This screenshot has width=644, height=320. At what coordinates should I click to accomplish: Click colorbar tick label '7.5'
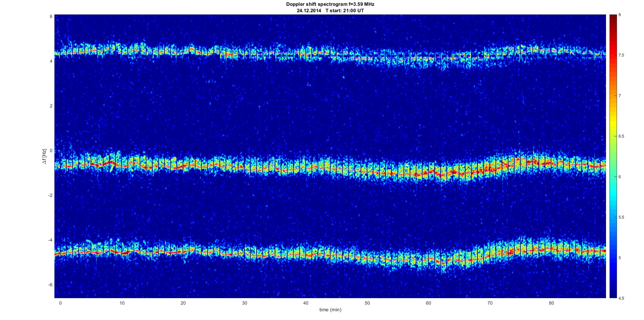tap(621, 55)
